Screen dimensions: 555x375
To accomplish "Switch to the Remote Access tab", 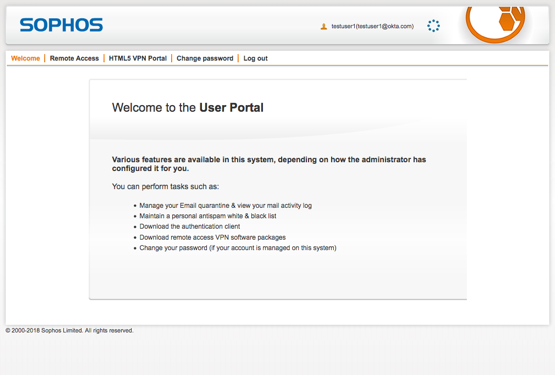I will point(74,58).
